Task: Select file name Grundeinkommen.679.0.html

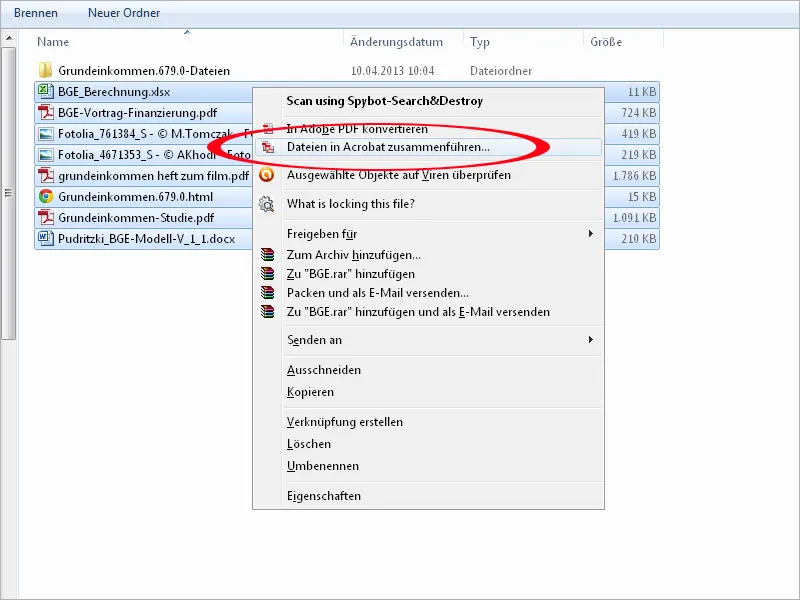Action: (136, 197)
